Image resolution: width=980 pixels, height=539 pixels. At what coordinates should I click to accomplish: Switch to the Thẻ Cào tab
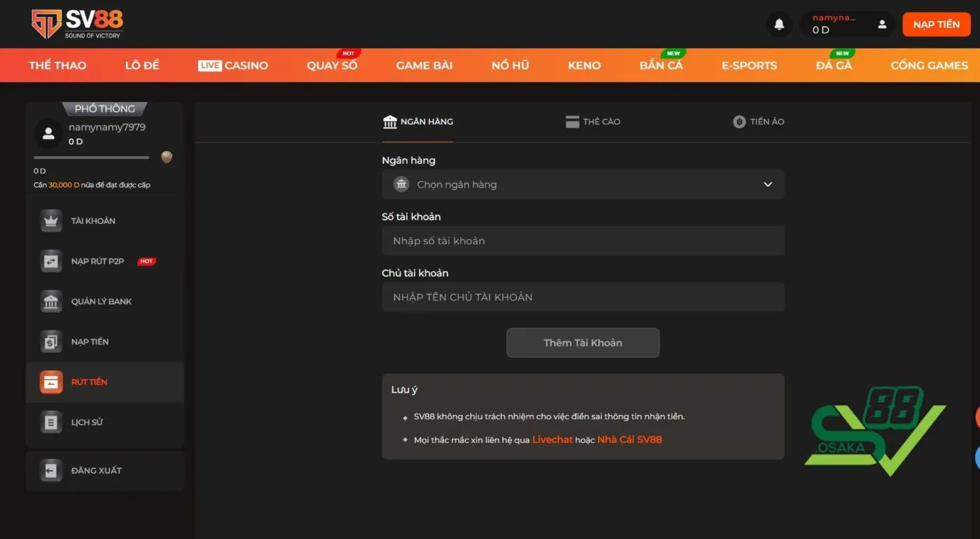pyautogui.click(x=593, y=122)
